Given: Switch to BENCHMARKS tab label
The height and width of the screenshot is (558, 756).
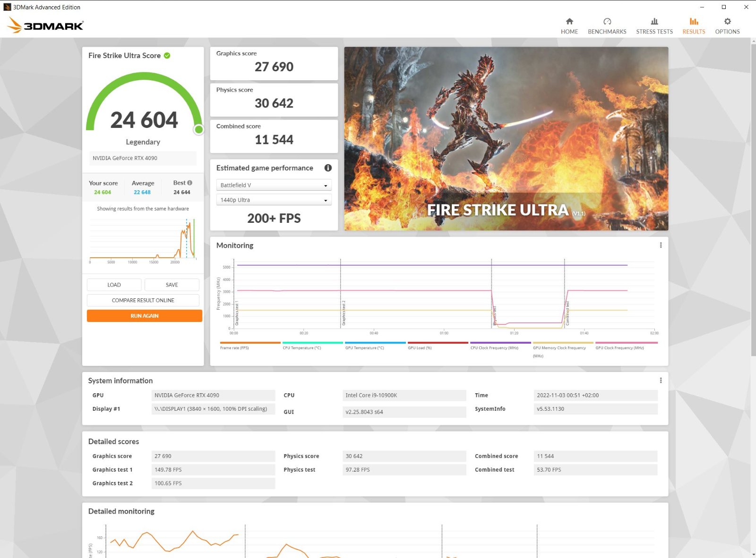Looking at the screenshot, I should point(607,32).
